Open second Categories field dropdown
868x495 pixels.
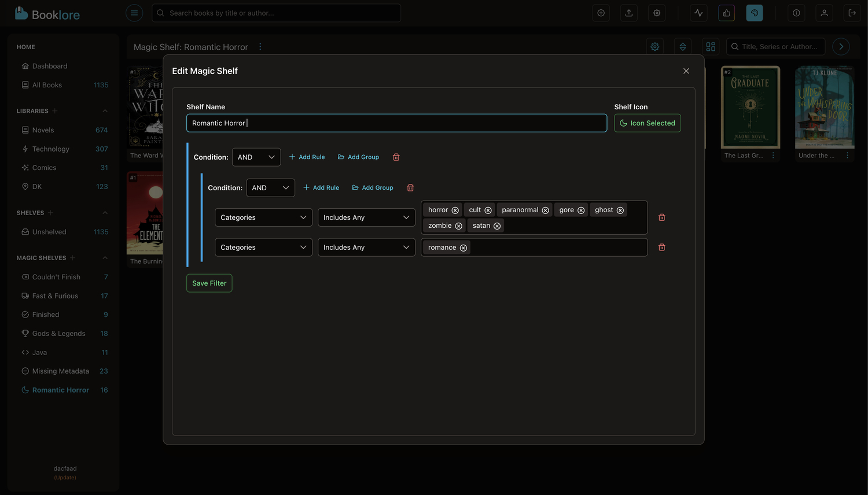coord(263,247)
